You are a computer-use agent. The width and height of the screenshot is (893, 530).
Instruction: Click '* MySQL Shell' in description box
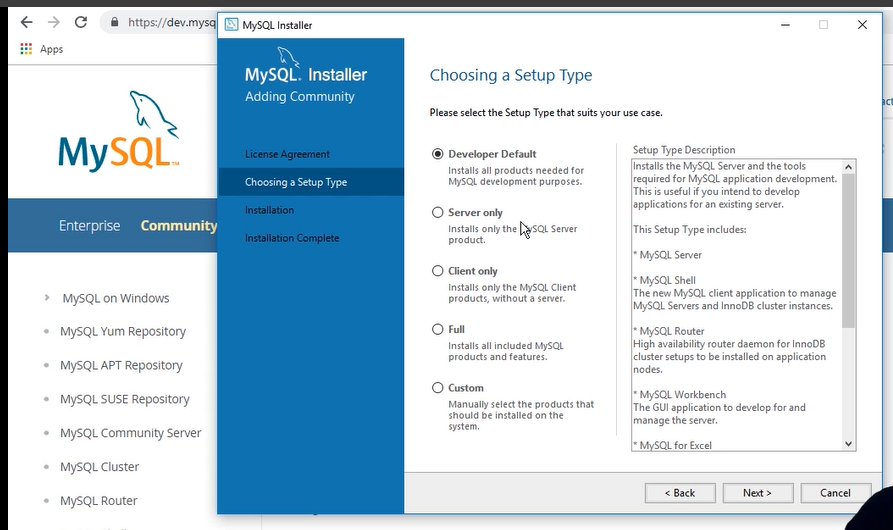(x=664, y=280)
